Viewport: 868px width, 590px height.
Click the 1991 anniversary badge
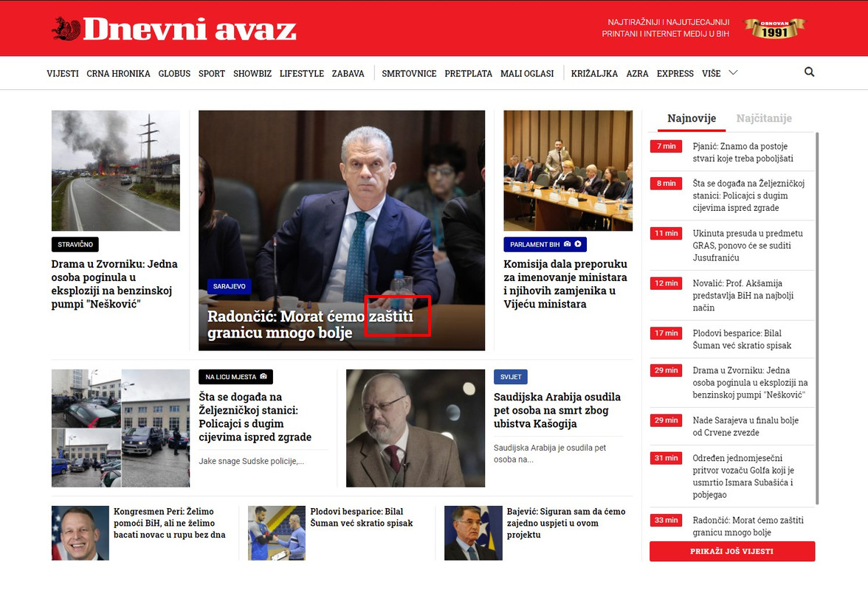pyautogui.click(x=774, y=28)
